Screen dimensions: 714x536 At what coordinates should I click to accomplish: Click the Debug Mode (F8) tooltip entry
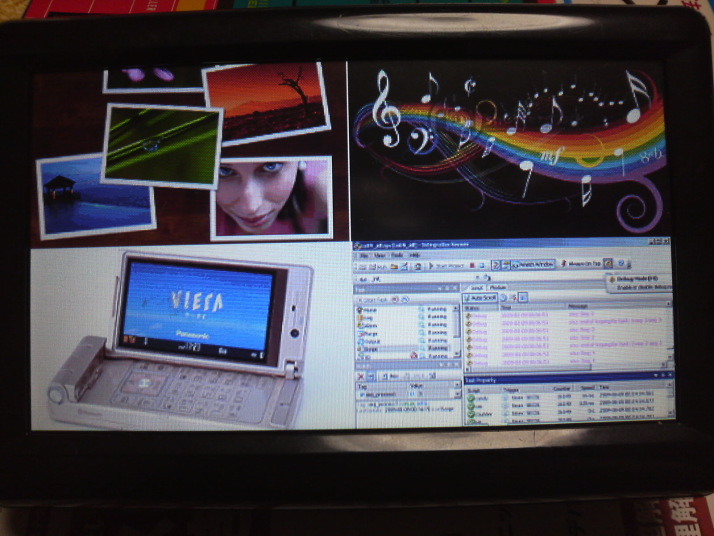pos(637,279)
